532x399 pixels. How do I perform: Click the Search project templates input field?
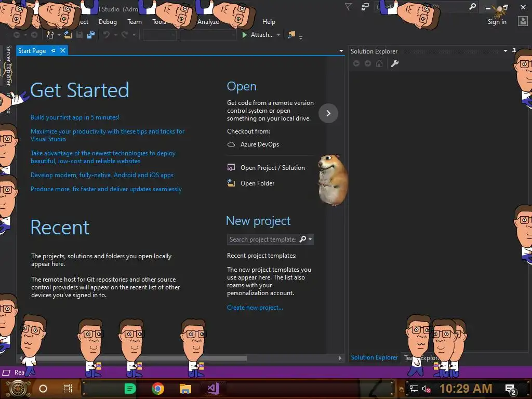tap(262, 239)
